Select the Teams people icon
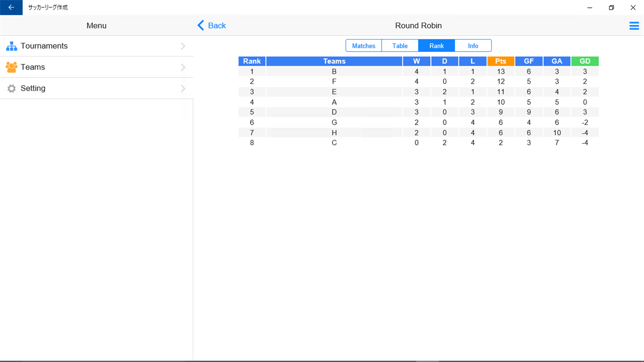 [11, 67]
